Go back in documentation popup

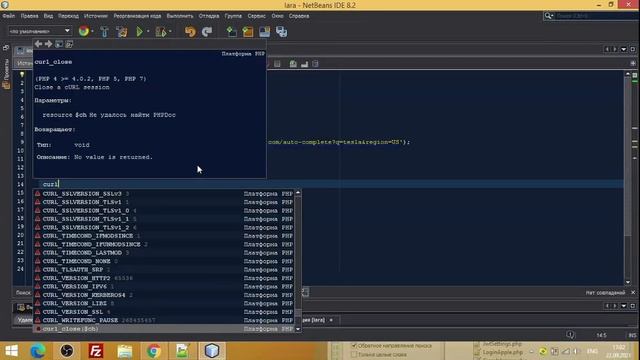point(38,44)
